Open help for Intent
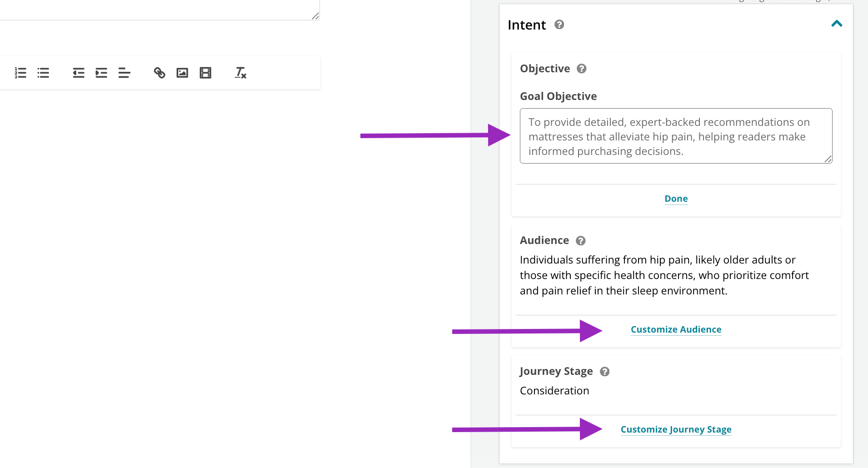 (559, 25)
